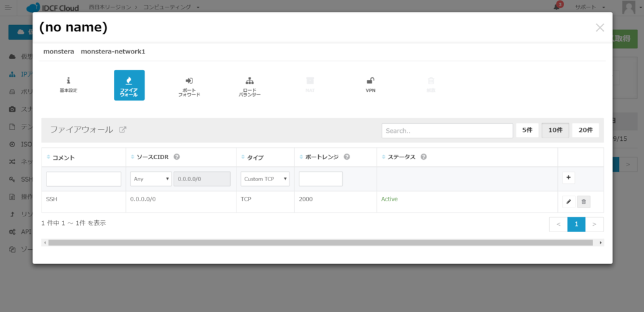Open the firewall external help link icon

tap(123, 130)
